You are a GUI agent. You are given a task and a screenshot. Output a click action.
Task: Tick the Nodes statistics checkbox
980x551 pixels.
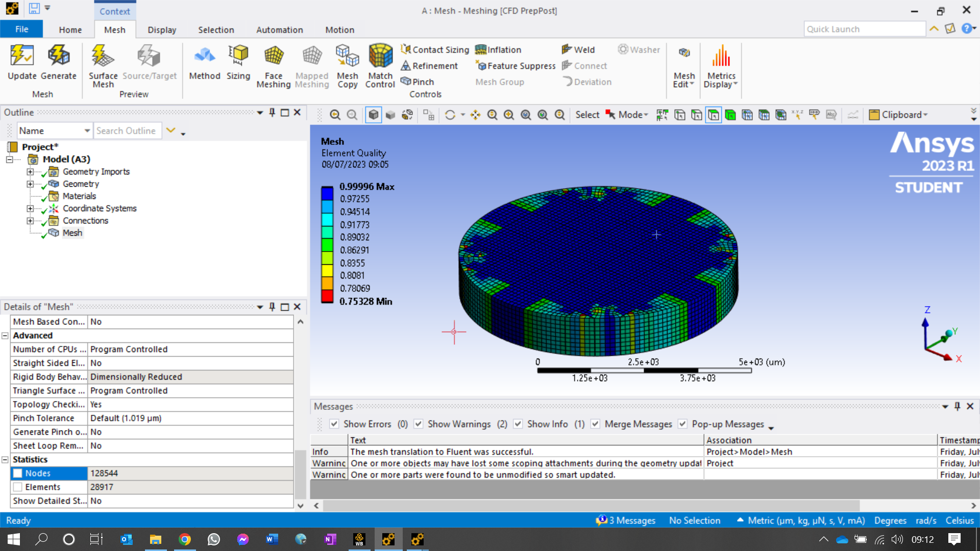click(18, 473)
